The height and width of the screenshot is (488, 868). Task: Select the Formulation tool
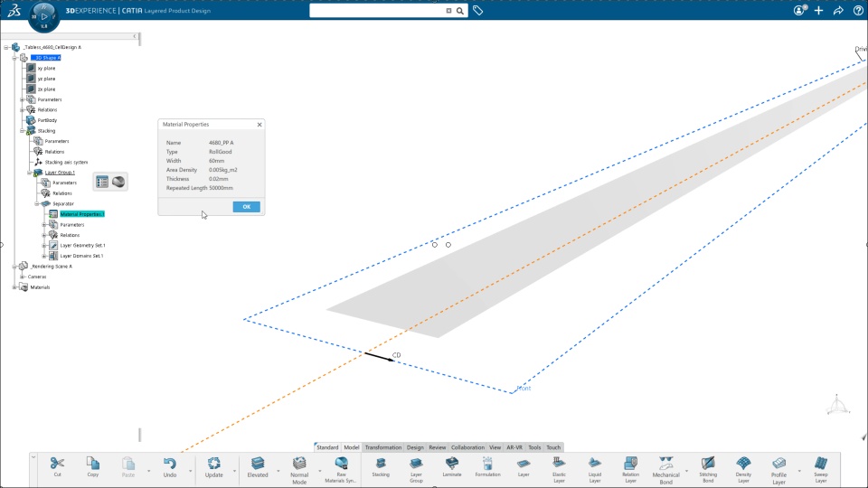tap(487, 467)
